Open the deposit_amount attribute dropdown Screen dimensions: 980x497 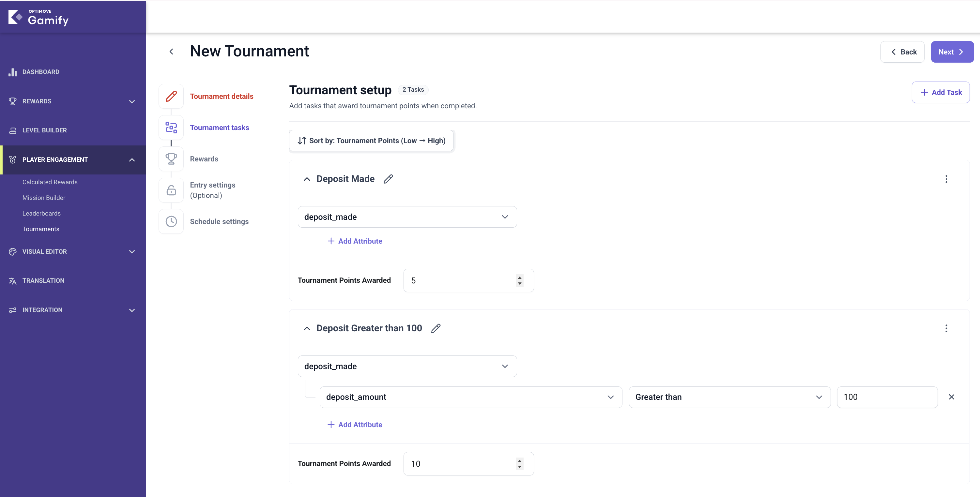(471, 397)
